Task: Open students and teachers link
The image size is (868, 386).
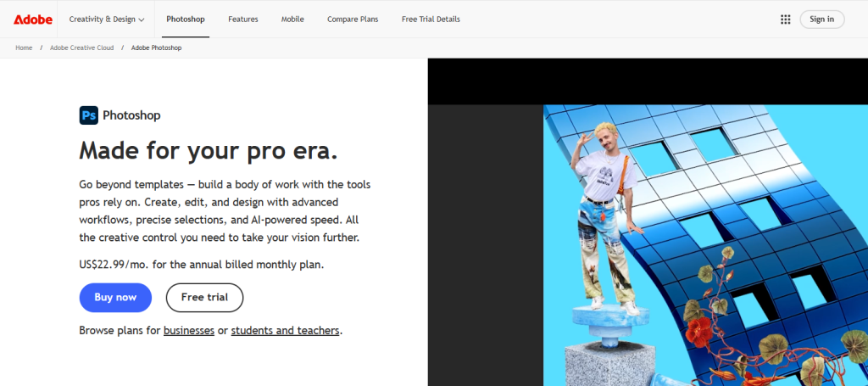Action: [x=285, y=331]
